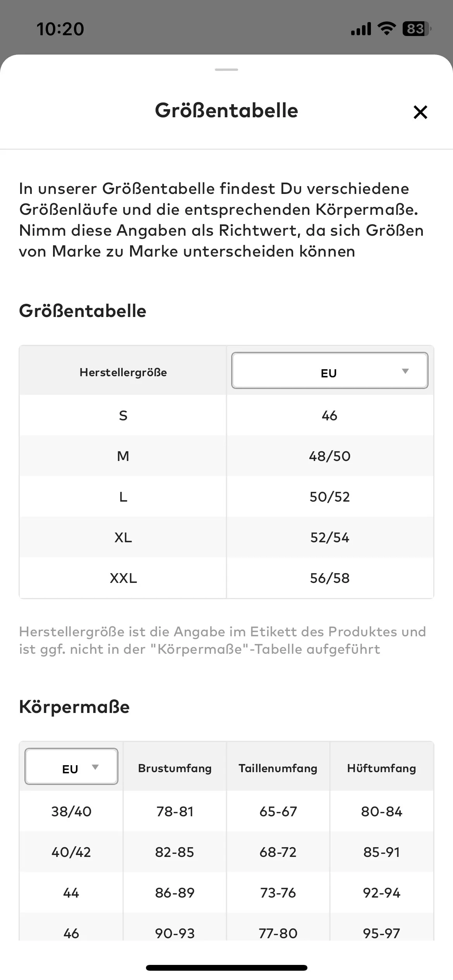Select the XXL manufacturer size row
Viewport: 453px width, 980px height.
(x=226, y=578)
